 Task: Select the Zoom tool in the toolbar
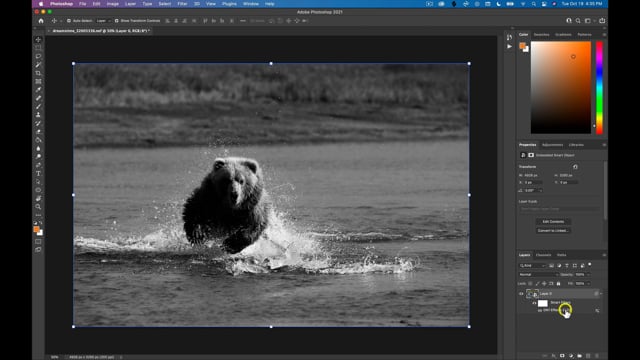pos(38,207)
